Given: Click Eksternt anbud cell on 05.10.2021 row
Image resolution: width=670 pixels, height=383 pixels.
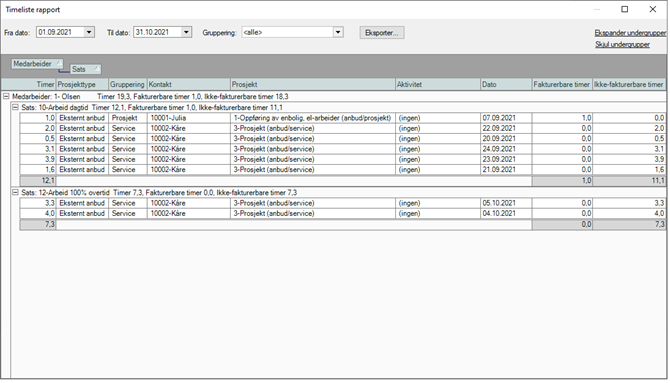Looking at the screenshot, I should 82,203.
